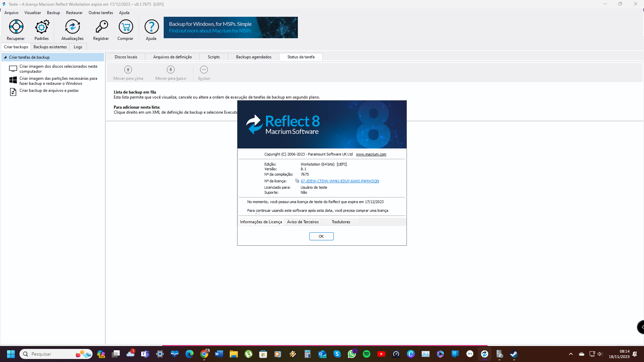Switch to Backups existentes tab
The width and height of the screenshot is (644, 362).
click(50, 47)
